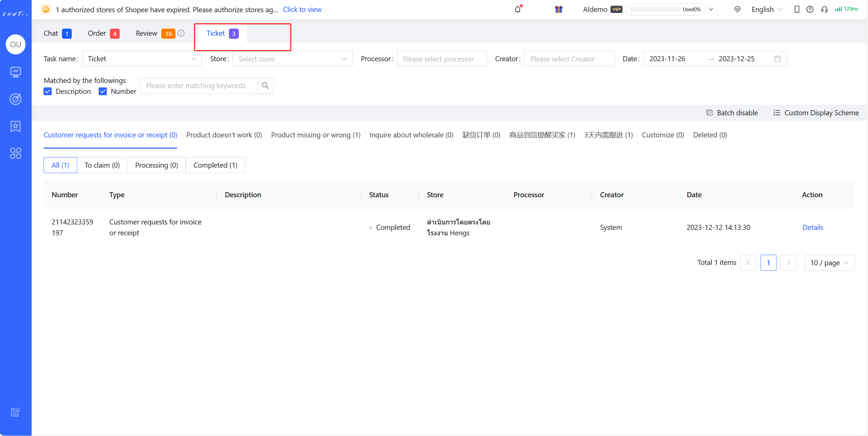The height and width of the screenshot is (436, 868).
Task: Open the 3天内需跟进 category tab
Action: (x=608, y=135)
